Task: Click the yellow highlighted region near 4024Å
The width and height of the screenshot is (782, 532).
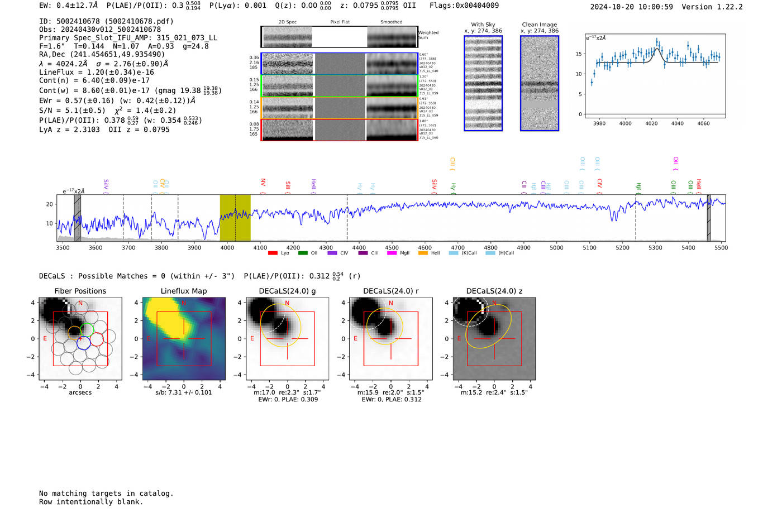Action: pyautogui.click(x=235, y=218)
